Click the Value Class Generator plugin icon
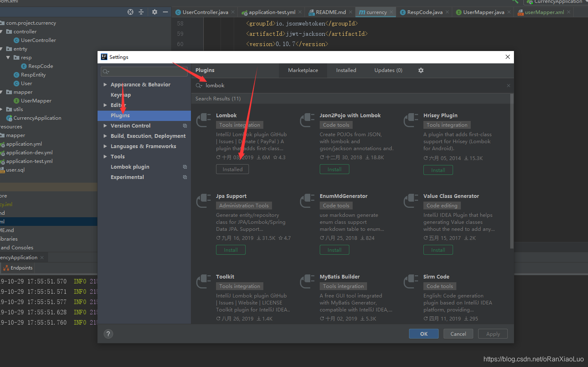 click(x=411, y=201)
